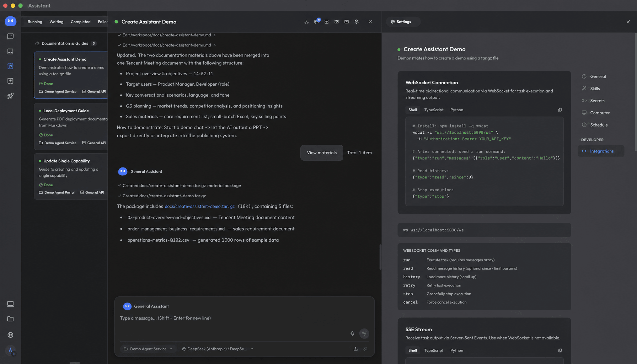Open the conversations icon with blue badge
Image resolution: width=637 pixels, height=364 pixels.
click(316, 22)
